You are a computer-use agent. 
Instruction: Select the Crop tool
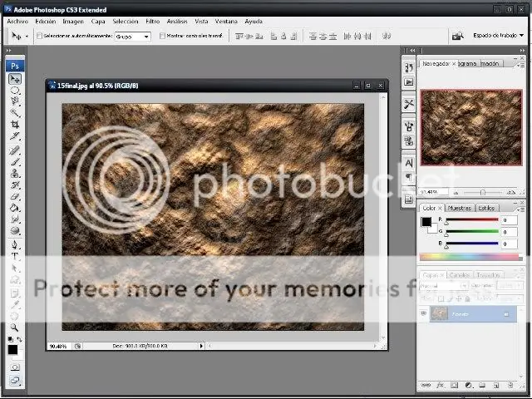(15, 125)
